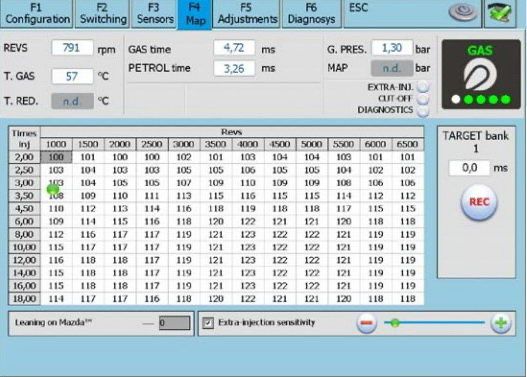The image size is (527, 377).
Task: Select the cell at row 12,00 column 1000
Action: (x=56, y=260)
